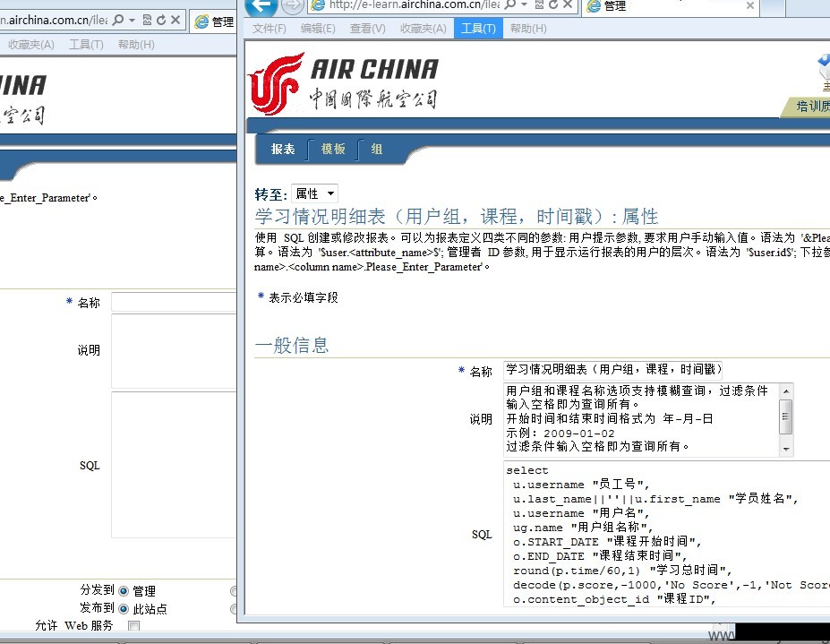
Task: Open address dropdown arrow in front window
Action: tap(525, 4)
